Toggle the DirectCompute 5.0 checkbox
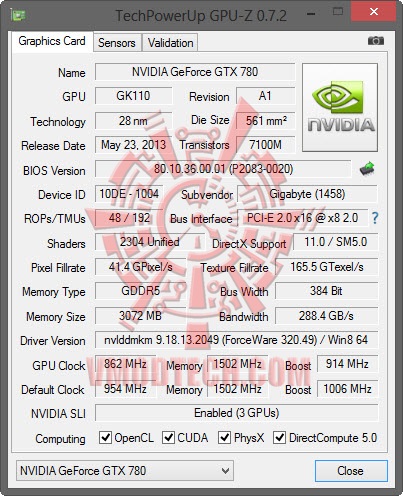Screen dimensions: 403x496 [x=279, y=437]
